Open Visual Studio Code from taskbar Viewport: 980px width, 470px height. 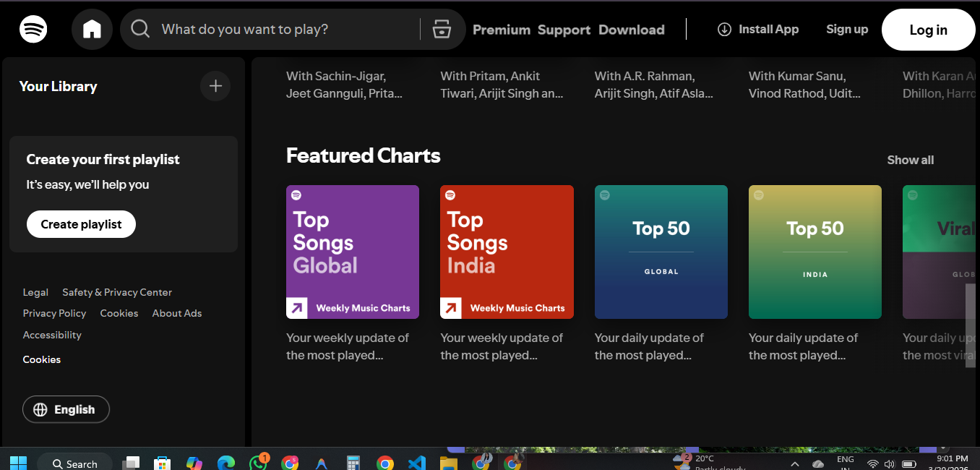coord(417,463)
